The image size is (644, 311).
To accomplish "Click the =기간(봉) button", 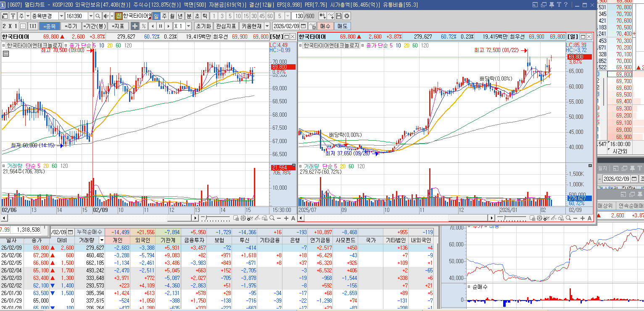I will tap(94, 26).
